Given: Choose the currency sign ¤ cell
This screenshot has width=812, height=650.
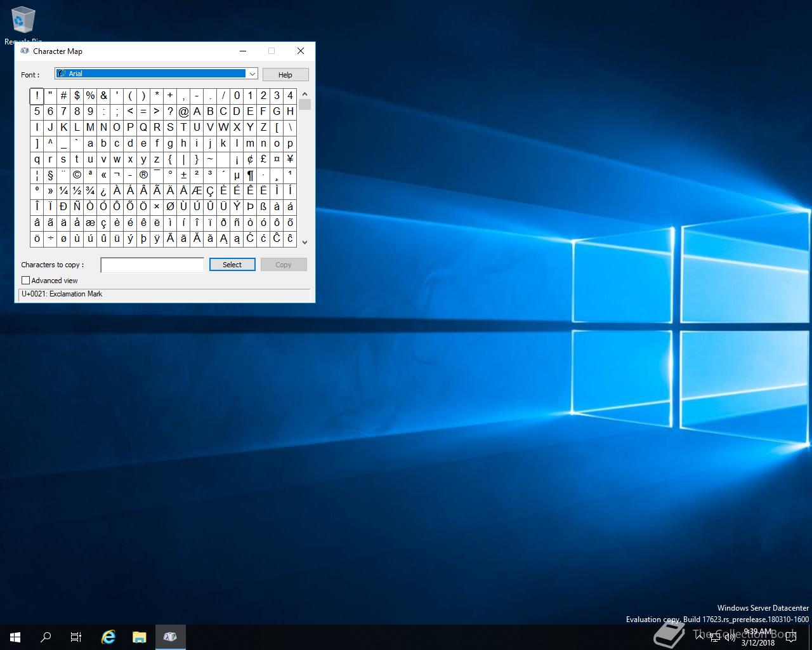Looking at the screenshot, I should pos(277,159).
